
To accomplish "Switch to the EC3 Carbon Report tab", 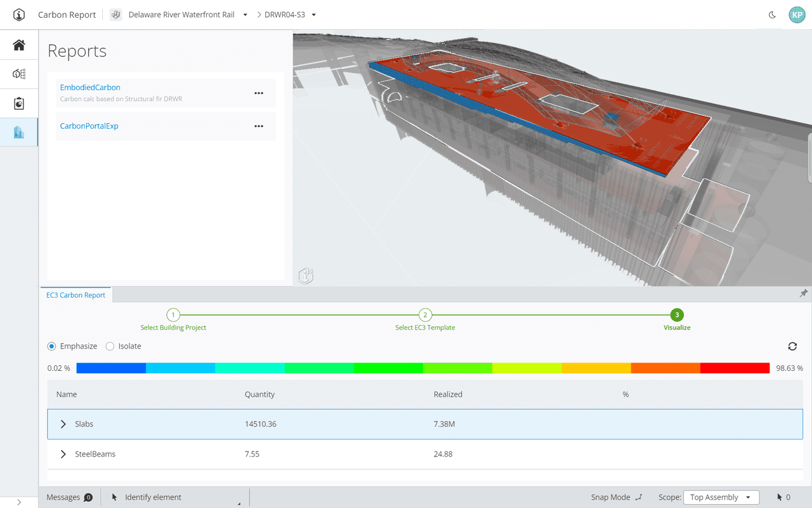I will coord(75,295).
